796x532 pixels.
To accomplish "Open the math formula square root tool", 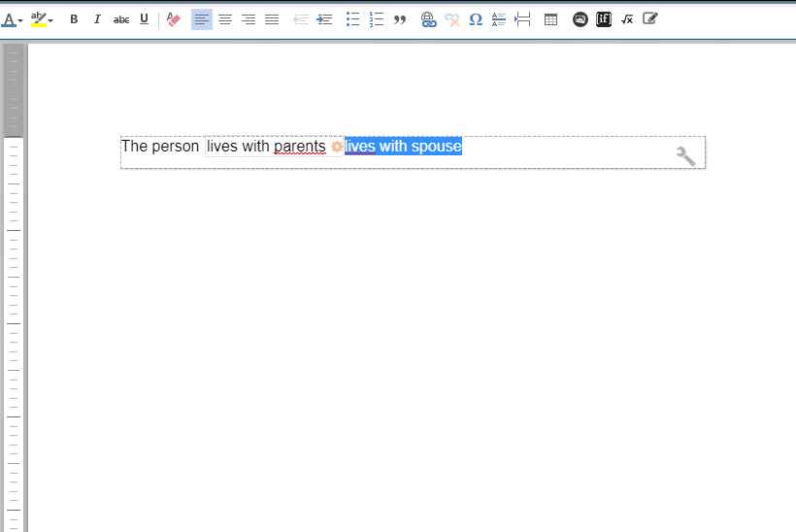I will [x=627, y=19].
